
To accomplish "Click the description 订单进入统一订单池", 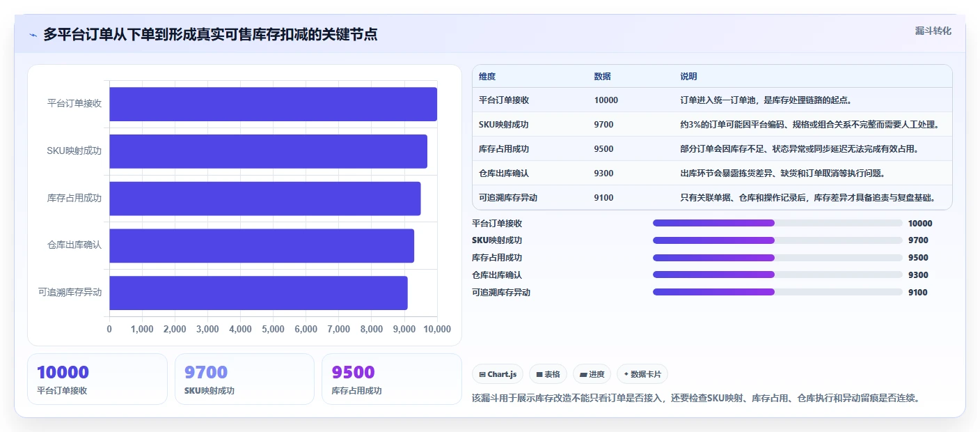I will pos(766,100).
